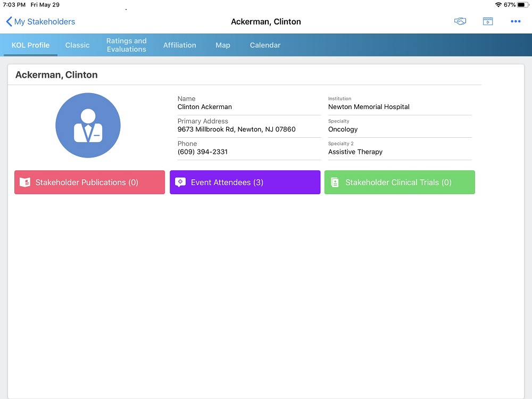Tap the handshake icon in the header
This screenshot has height=399, width=532.
click(460, 21)
